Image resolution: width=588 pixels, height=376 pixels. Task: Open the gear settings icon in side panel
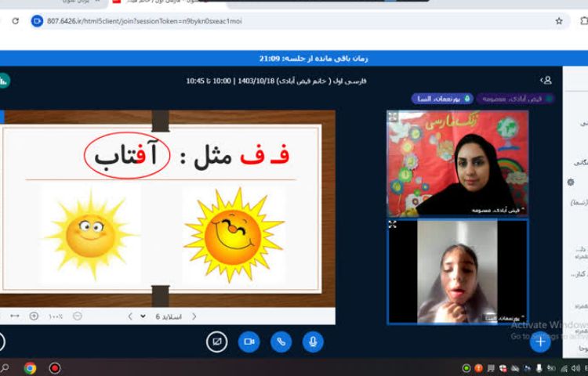[x=571, y=182]
